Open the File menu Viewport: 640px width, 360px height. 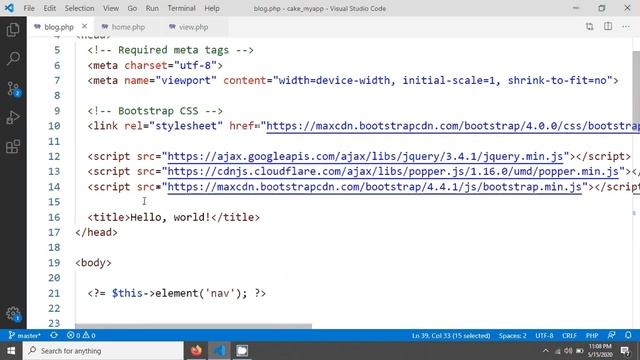point(29,8)
